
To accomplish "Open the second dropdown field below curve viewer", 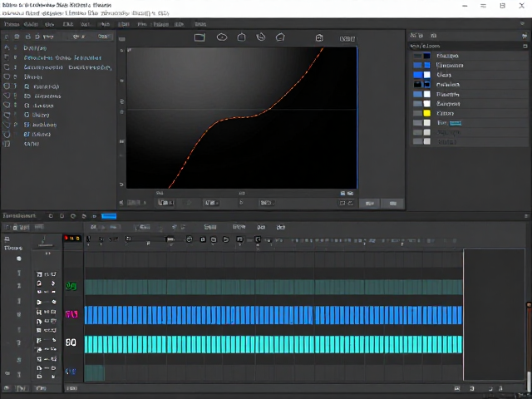I will (211, 203).
